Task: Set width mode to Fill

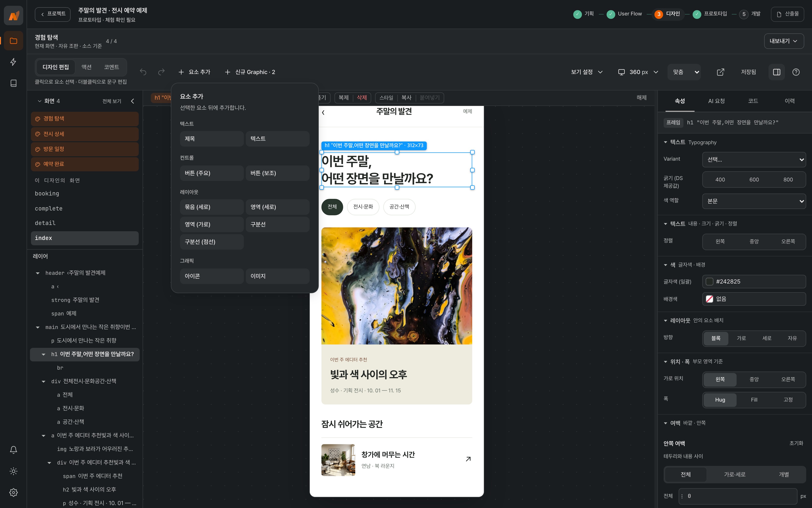Action: (754, 400)
